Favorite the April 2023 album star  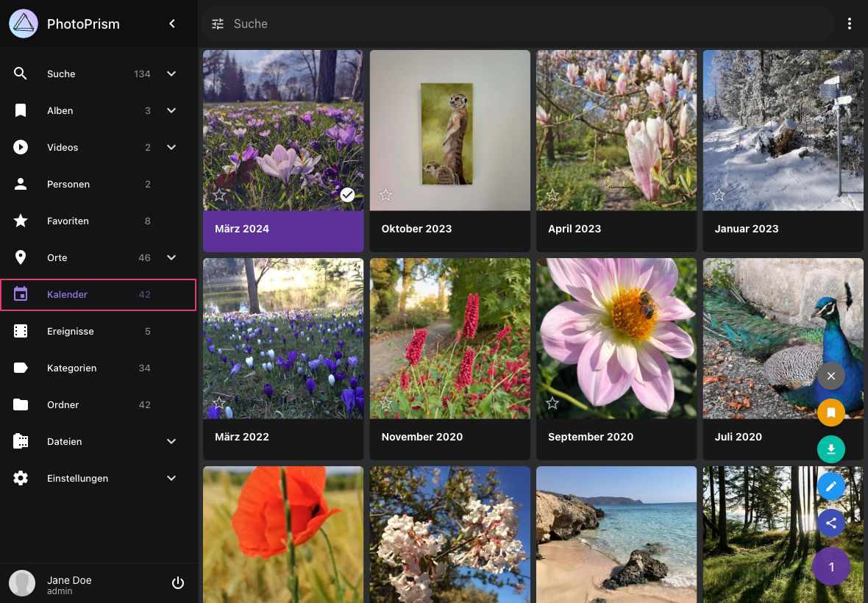(x=552, y=195)
